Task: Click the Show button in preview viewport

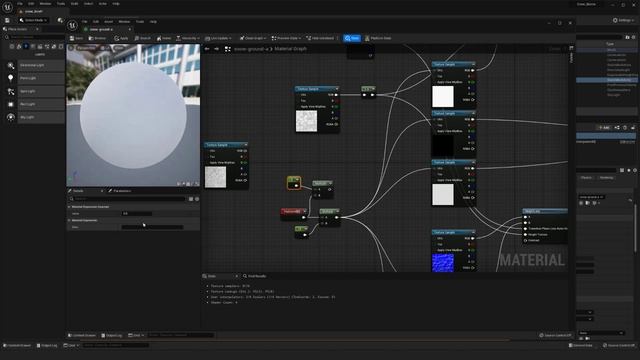Action: coord(119,48)
